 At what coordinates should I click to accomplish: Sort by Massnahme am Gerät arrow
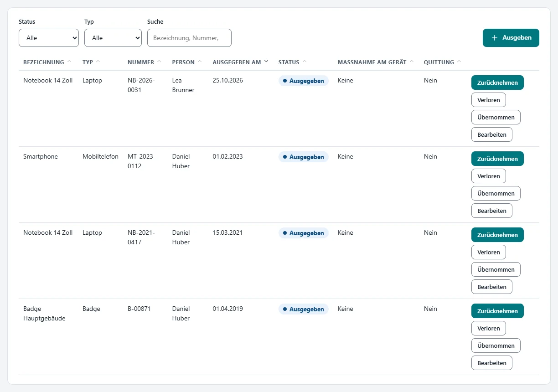pyautogui.click(x=412, y=62)
